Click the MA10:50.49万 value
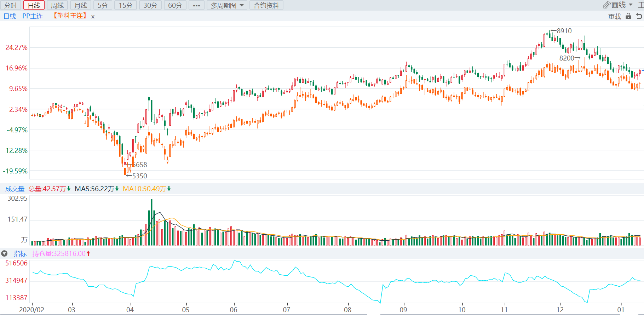 tap(144, 189)
